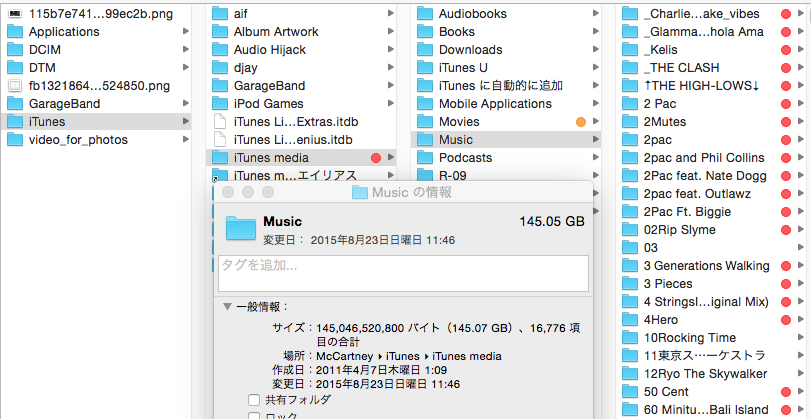This screenshot has height=419, width=811.
Task: Enable the 共有フォルダ checkbox
Action: pyautogui.click(x=253, y=400)
